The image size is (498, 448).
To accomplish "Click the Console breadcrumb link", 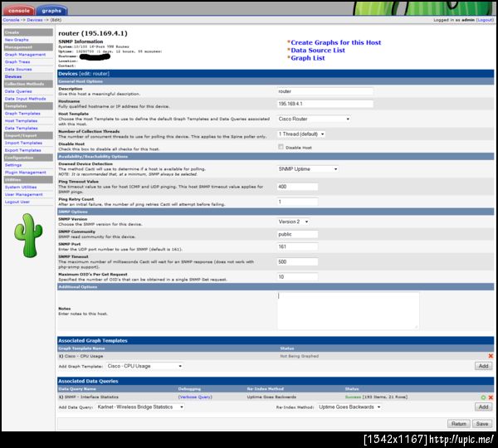I will click(11, 20).
